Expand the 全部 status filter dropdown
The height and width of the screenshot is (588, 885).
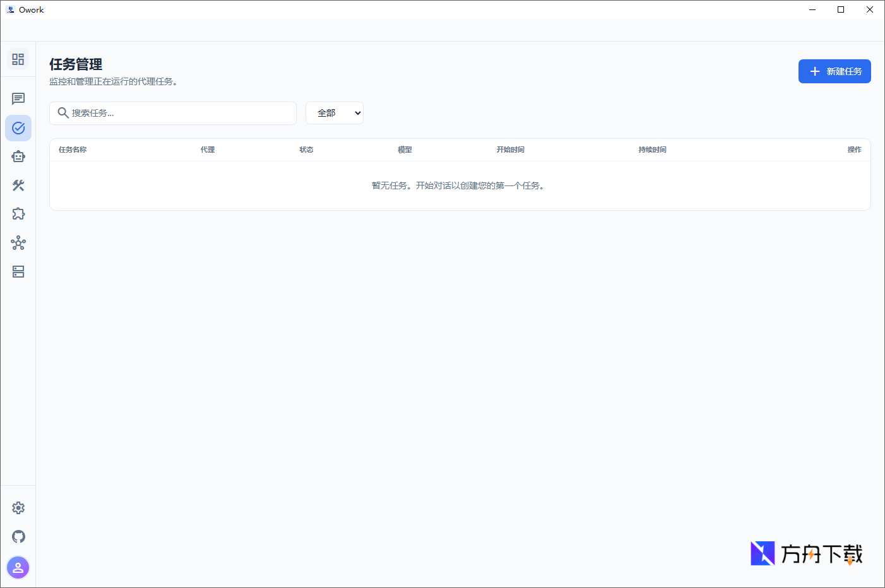pyautogui.click(x=334, y=113)
